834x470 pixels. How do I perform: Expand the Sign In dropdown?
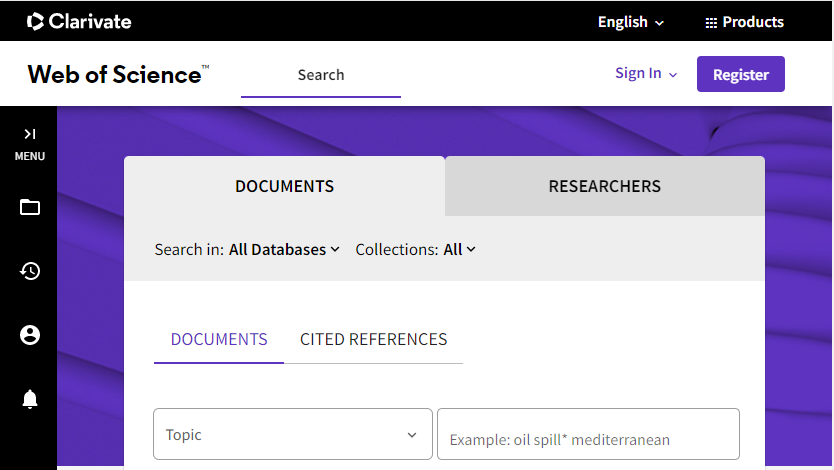[x=646, y=73]
